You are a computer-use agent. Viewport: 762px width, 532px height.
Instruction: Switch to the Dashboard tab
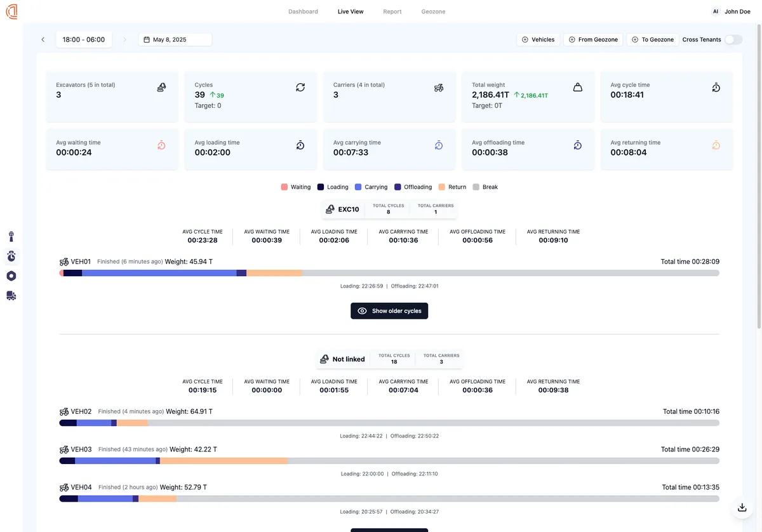pos(303,11)
